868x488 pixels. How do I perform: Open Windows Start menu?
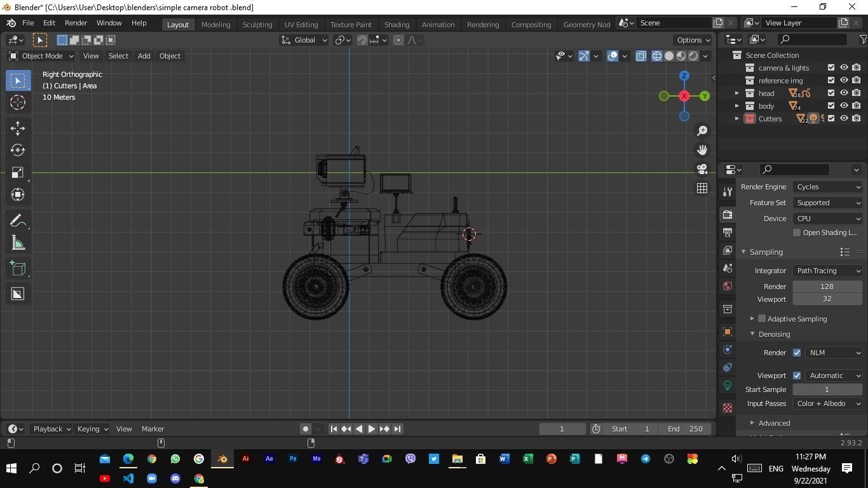point(11,468)
